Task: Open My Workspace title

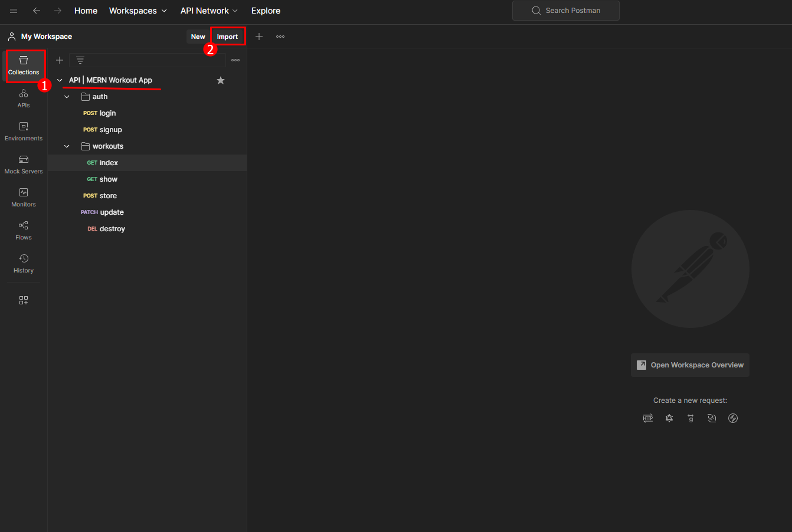Action: point(47,37)
